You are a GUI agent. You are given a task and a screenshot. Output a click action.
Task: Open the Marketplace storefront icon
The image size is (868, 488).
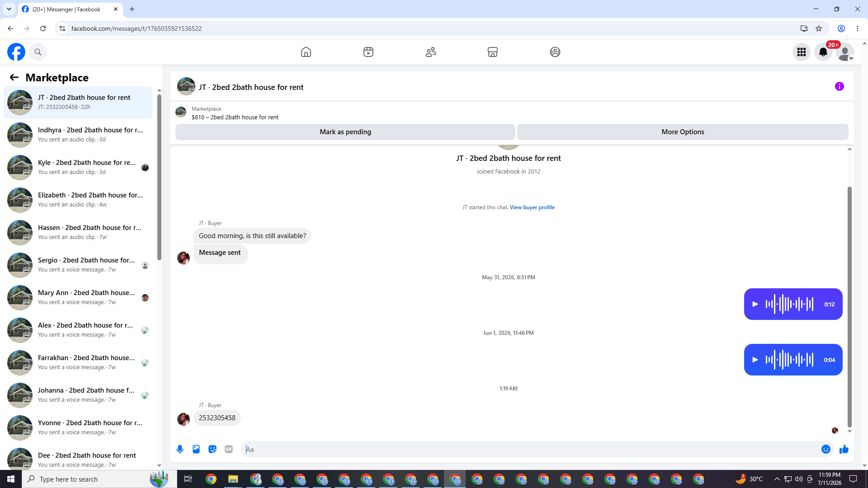(493, 52)
